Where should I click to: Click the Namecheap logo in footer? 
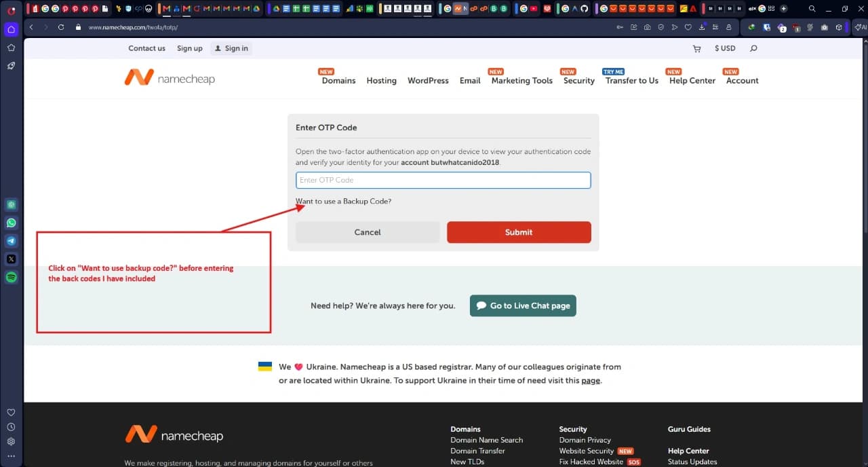tap(174, 435)
